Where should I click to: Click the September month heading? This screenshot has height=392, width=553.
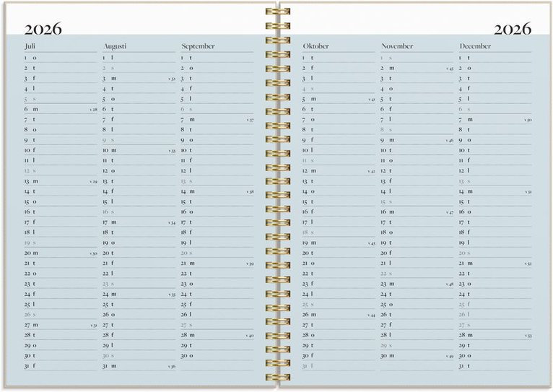(x=198, y=46)
